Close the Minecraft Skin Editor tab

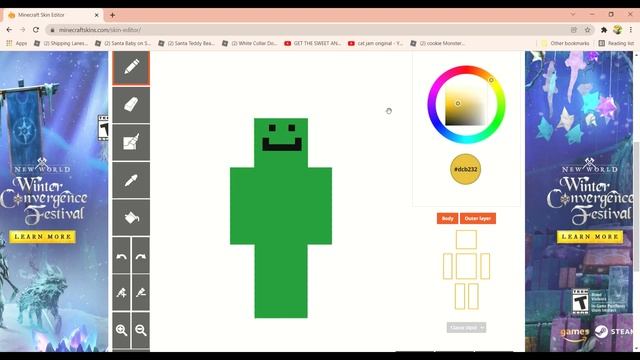[x=97, y=15]
